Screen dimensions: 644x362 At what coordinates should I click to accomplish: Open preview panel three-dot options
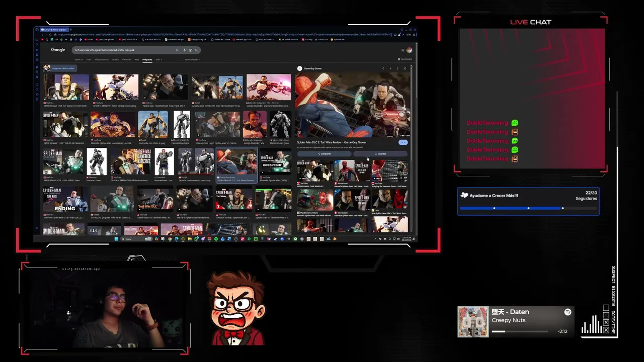click(x=397, y=68)
